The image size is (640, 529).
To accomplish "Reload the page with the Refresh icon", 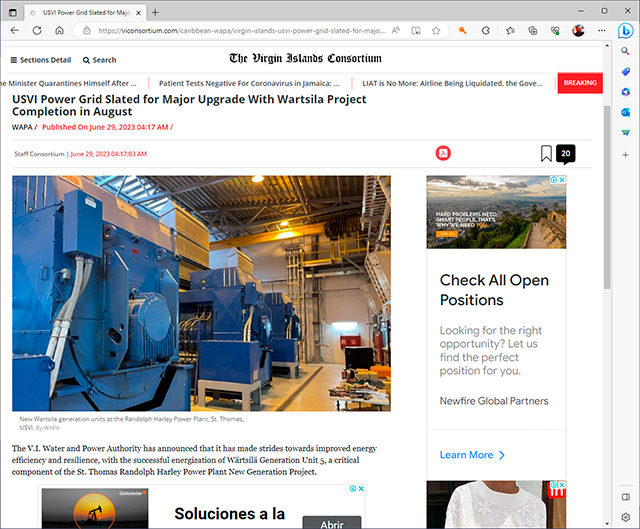I will pyautogui.click(x=37, y=31).
